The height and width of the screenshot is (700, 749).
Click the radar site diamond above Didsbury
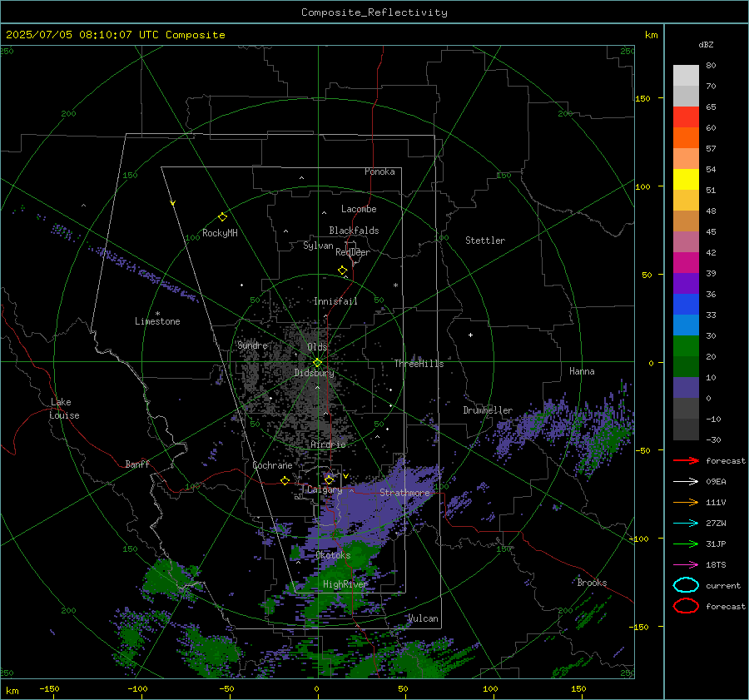pyautogui.click(x=317, y=363)
